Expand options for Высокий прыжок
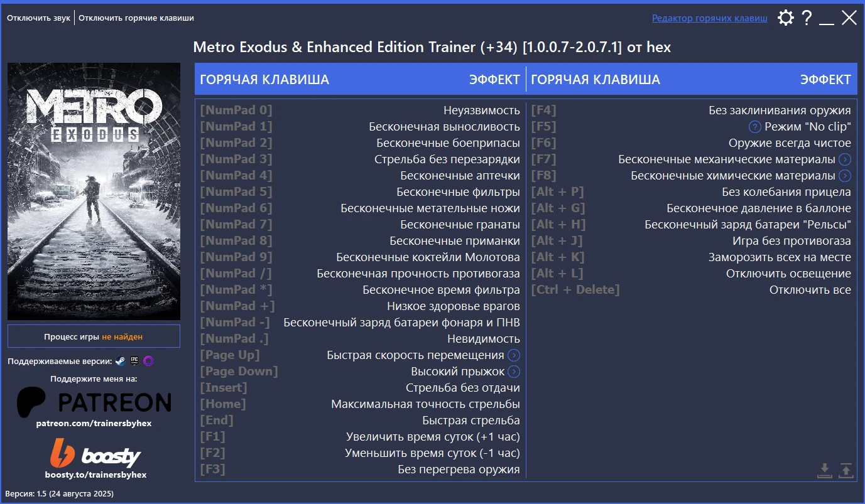 coord(514,371)
